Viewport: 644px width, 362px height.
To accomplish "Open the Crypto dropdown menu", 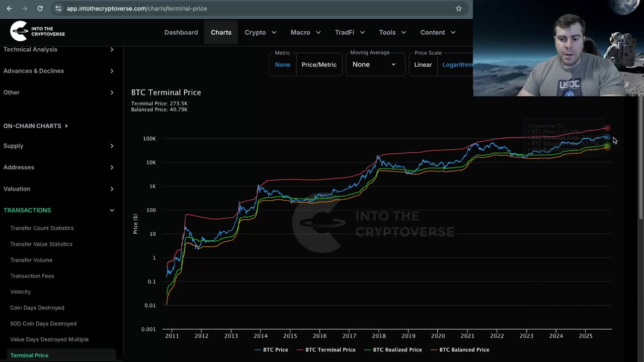I will [261, 32].
